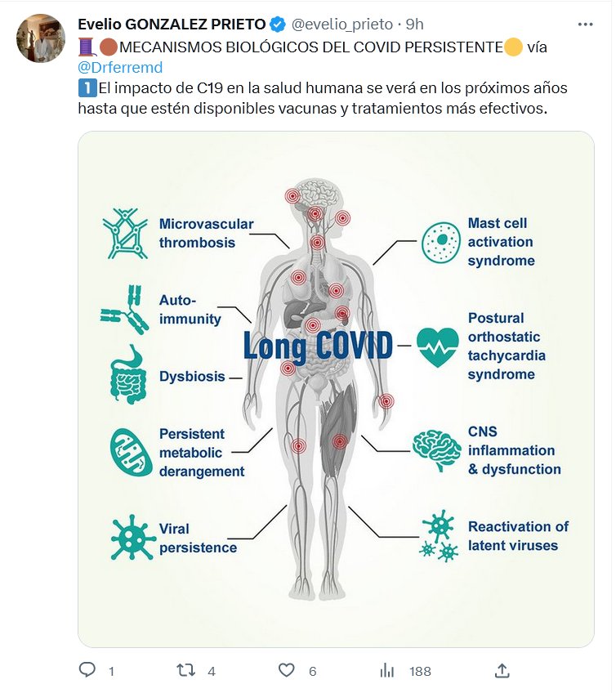This screenshot has height=693, width=616.
Task: Click the 9h timestamp
Action: [414, 25]
